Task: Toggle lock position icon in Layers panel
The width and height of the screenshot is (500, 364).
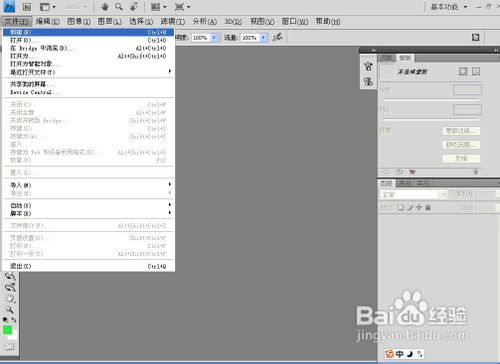Action: pos(419,207)
